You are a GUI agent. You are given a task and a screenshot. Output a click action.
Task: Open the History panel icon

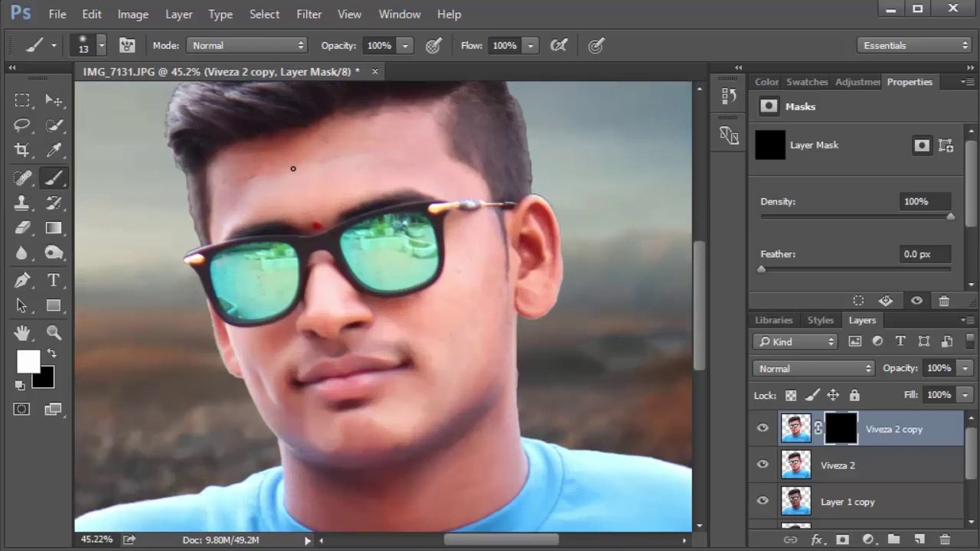point(729,96)
